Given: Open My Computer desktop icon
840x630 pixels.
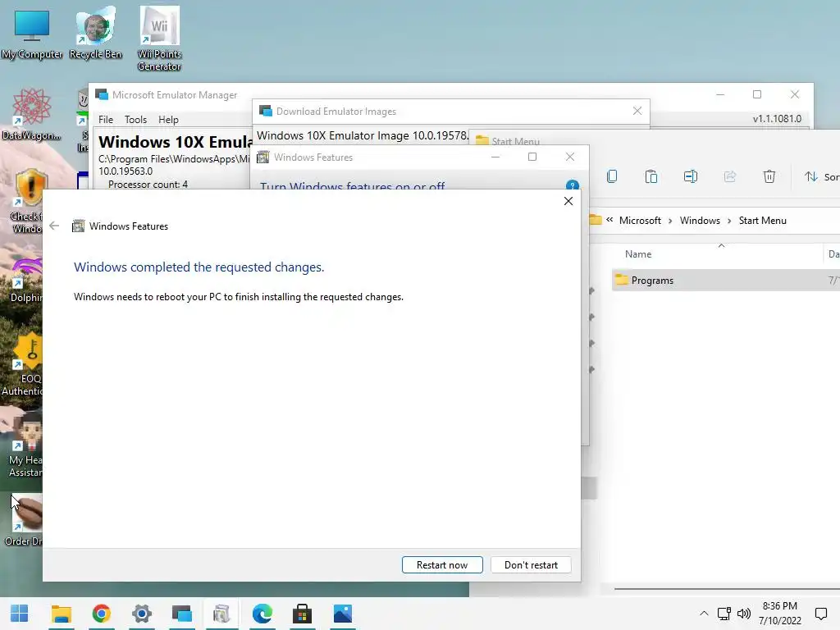Looking at the screenshot, I should (32, 34).
